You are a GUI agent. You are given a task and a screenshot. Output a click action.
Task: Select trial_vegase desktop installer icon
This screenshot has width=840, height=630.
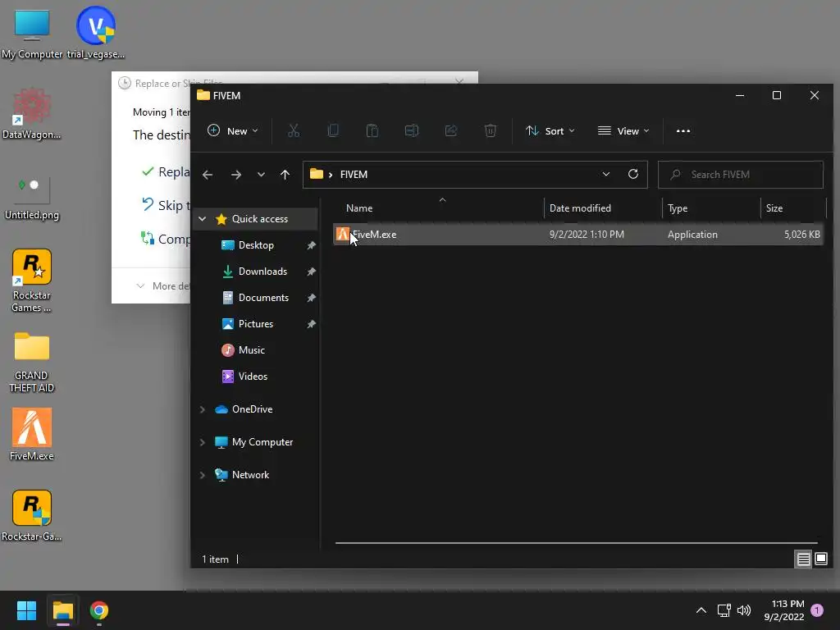coord(96,34)
